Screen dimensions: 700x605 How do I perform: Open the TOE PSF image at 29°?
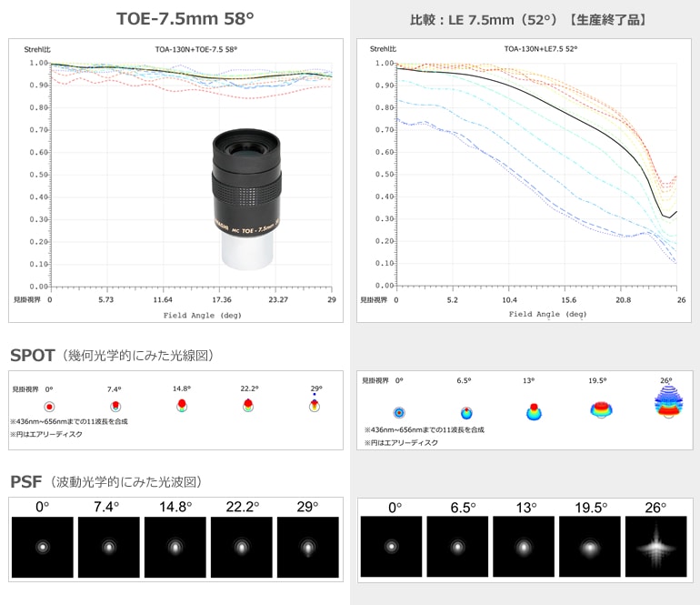pos(307,547)
